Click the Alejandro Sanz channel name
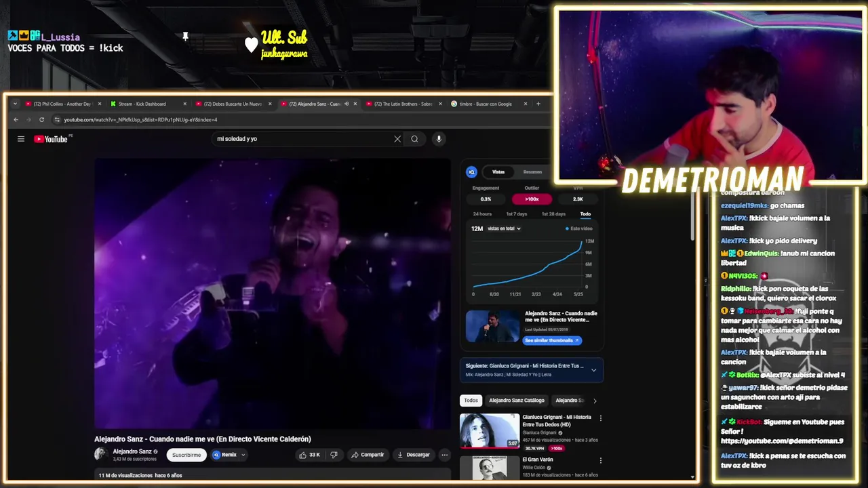868x488 pixels. [132, 451]
